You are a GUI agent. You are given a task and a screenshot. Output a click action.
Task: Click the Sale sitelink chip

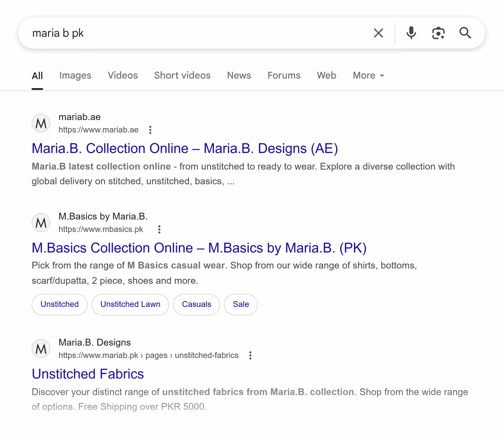click(x=241, y=304)
